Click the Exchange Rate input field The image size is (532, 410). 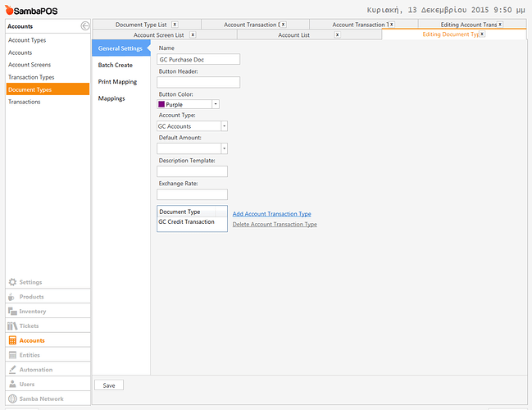[x=192, y=194]
